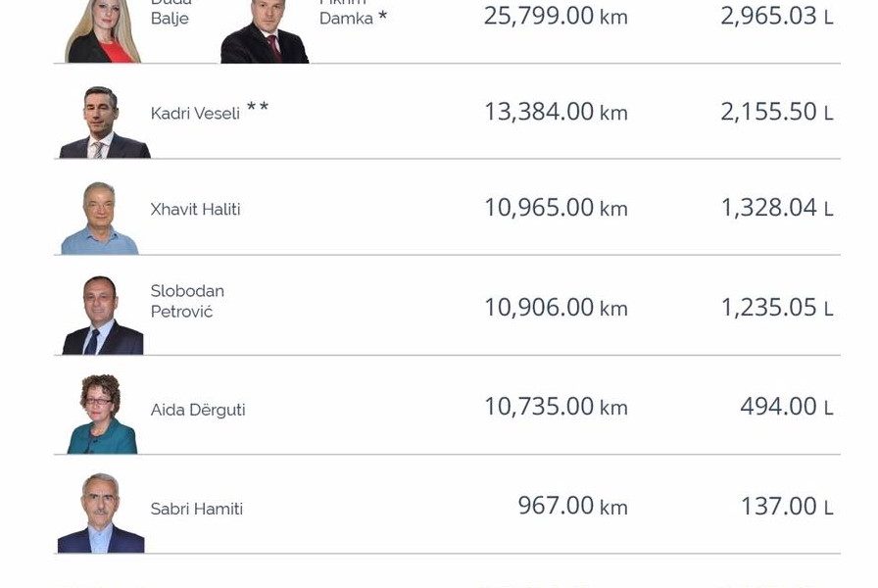Click Kadri Veseli's portrait photo
The image size is (878, 588).
pos(105,122)
